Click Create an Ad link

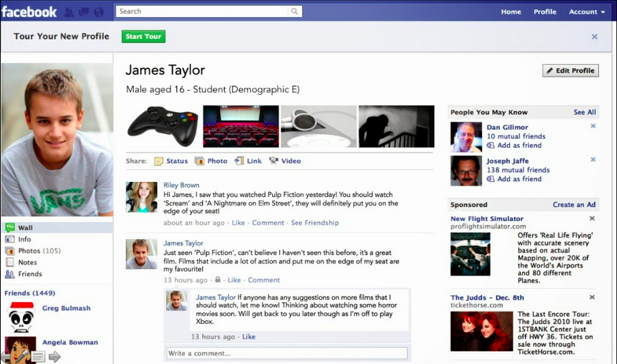(x=574, y=204)
